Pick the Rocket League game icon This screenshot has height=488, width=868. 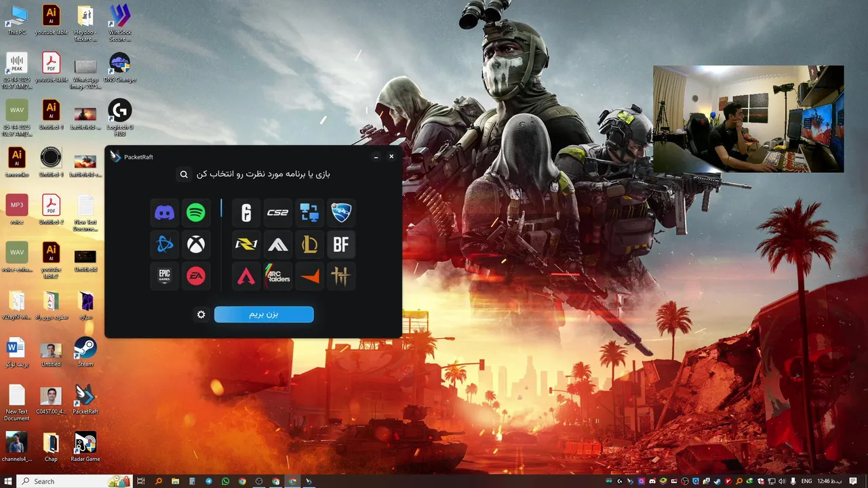point(341,213)
